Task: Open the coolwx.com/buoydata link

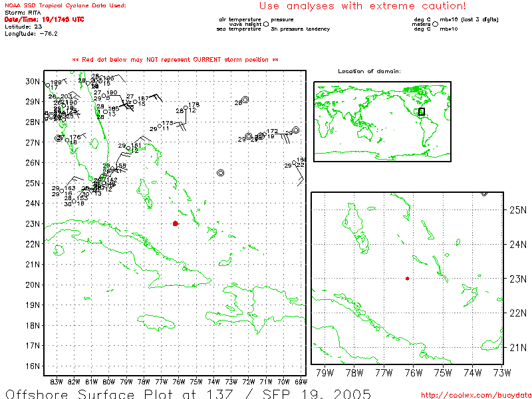Action: click(x=475, y=394)
